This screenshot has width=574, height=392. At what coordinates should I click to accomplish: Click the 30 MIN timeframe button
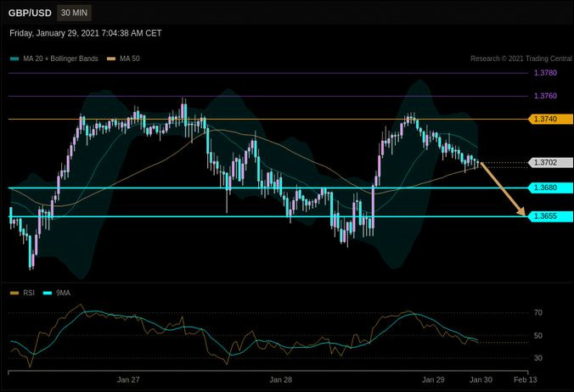pyautogui.click(x=75, y=13)
